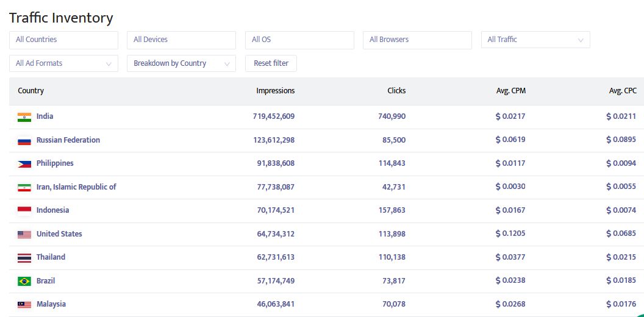Viewport: 644px width, 317px height.
Task: Click the Avg. CPM column header
Action: (510, 91)
